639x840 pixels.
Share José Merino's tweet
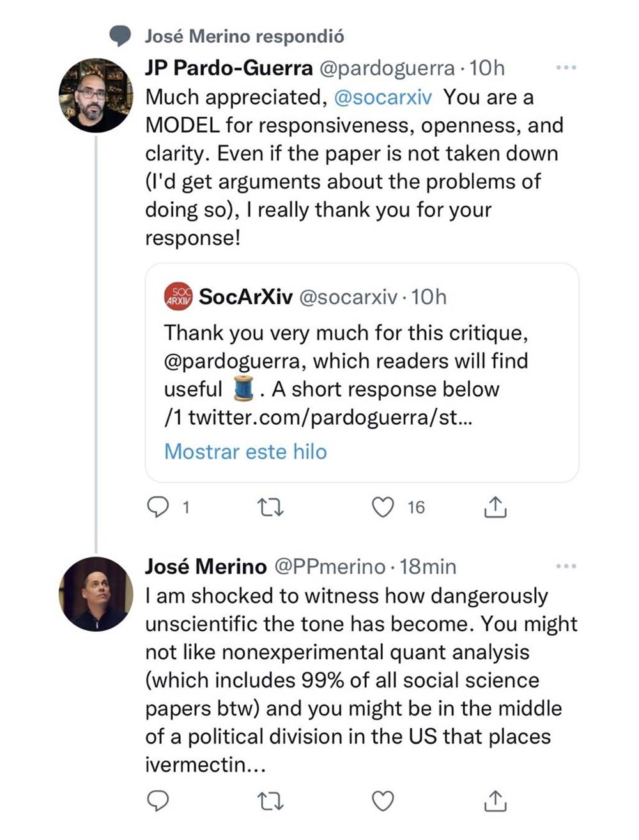(495, 800)
